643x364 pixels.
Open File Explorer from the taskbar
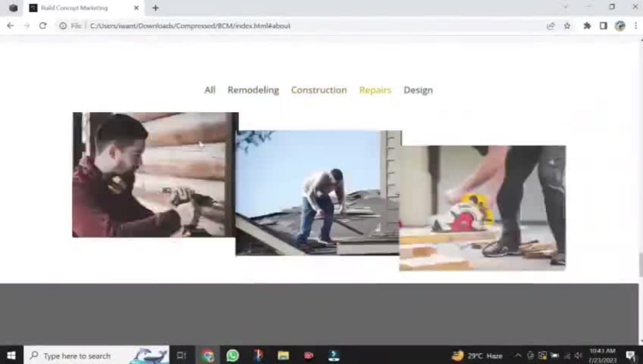[283, 356]
